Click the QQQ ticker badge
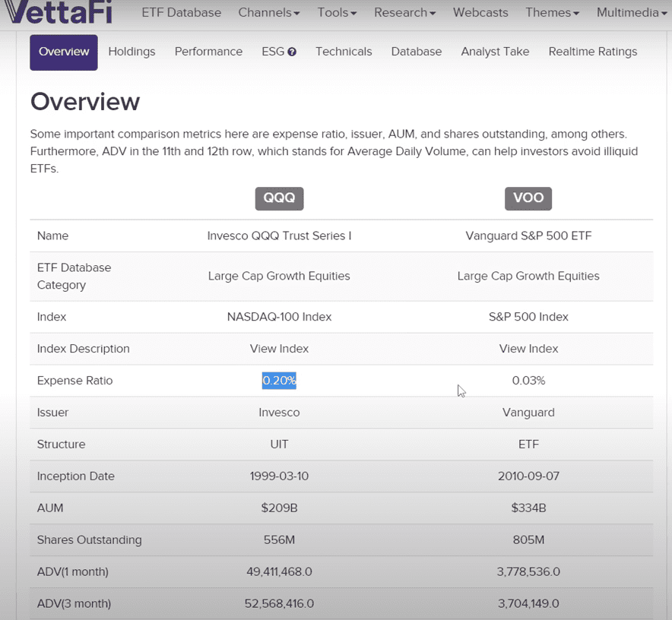Viewport: 672px width, 620px height. coord(279,198)
